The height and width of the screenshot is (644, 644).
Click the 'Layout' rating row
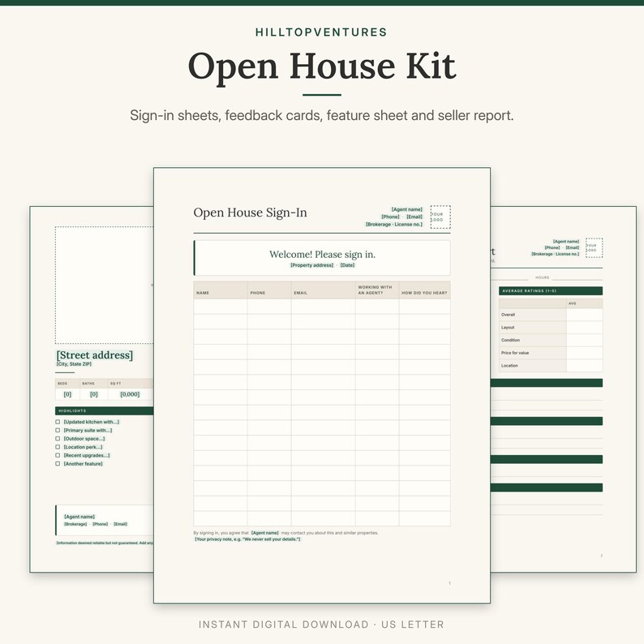(x=551, y=328)
